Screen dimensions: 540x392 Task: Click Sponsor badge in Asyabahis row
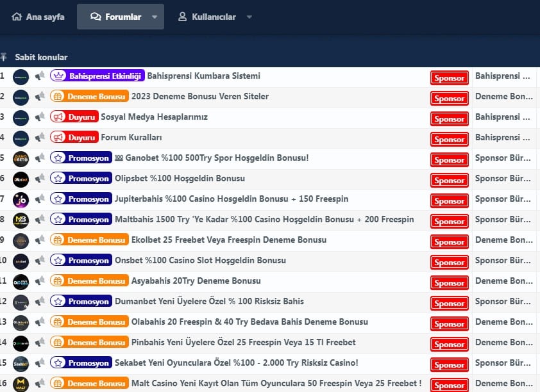(x=449, y=282)
